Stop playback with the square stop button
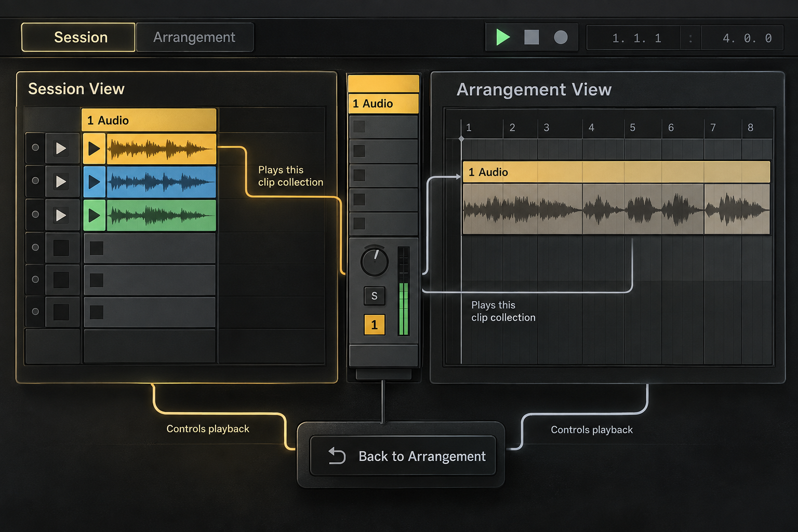This screenshot has height=532, width=798. pyautogui.click(x=531, y=37)
